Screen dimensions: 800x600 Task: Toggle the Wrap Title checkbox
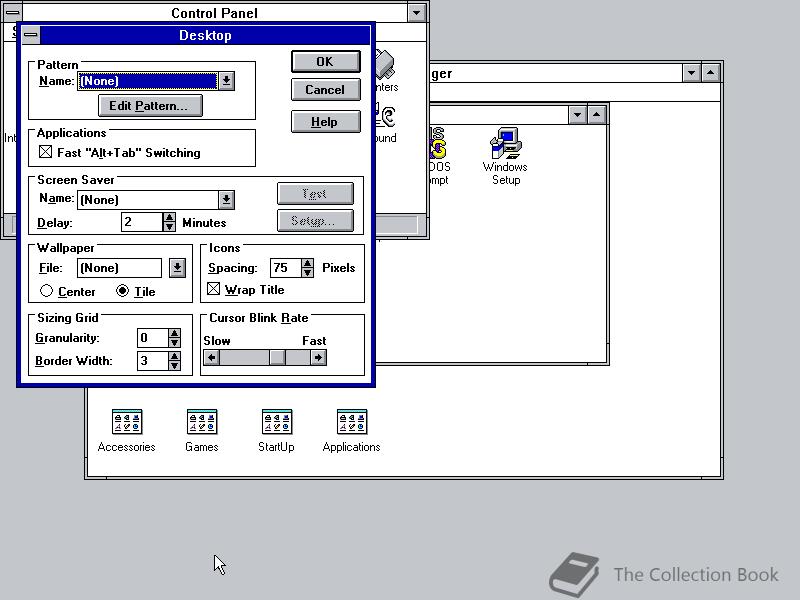pyautogui.click(x=213, y=289)
